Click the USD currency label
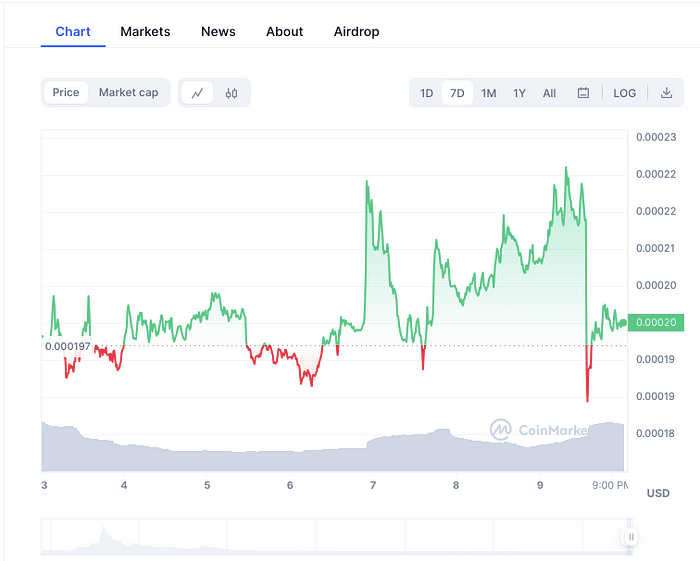700x561 pixels. 658,493
